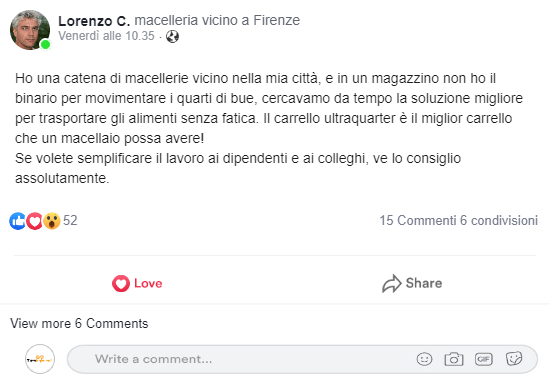Click the green online status dot
The image size is (550, 383).
45,45
